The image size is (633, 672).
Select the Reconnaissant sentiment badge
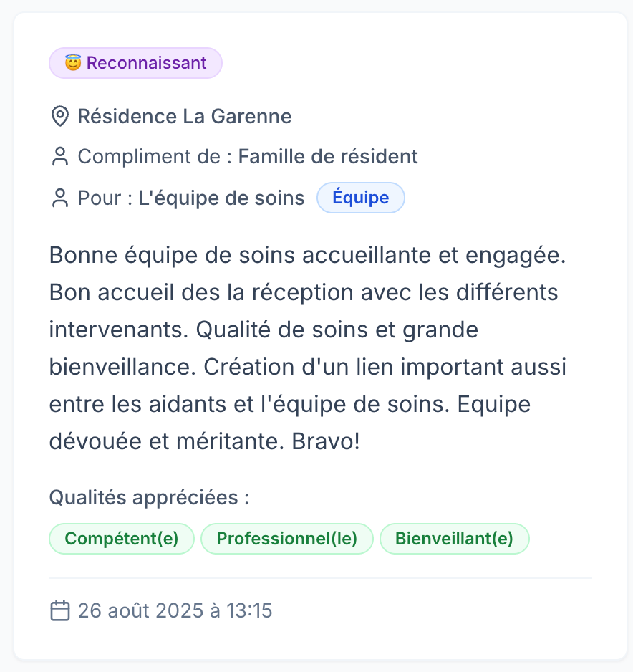135,62
